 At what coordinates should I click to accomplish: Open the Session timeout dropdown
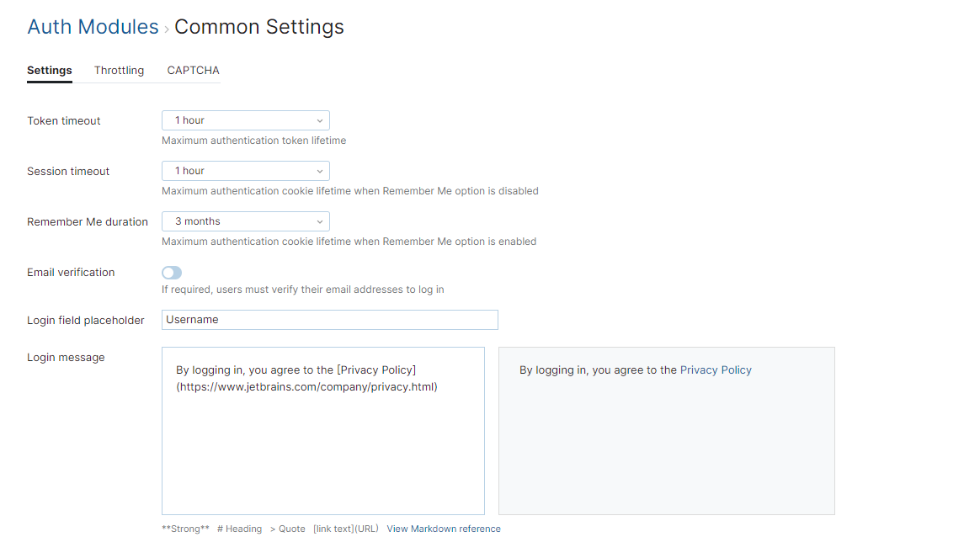click(x=245, y=171)
